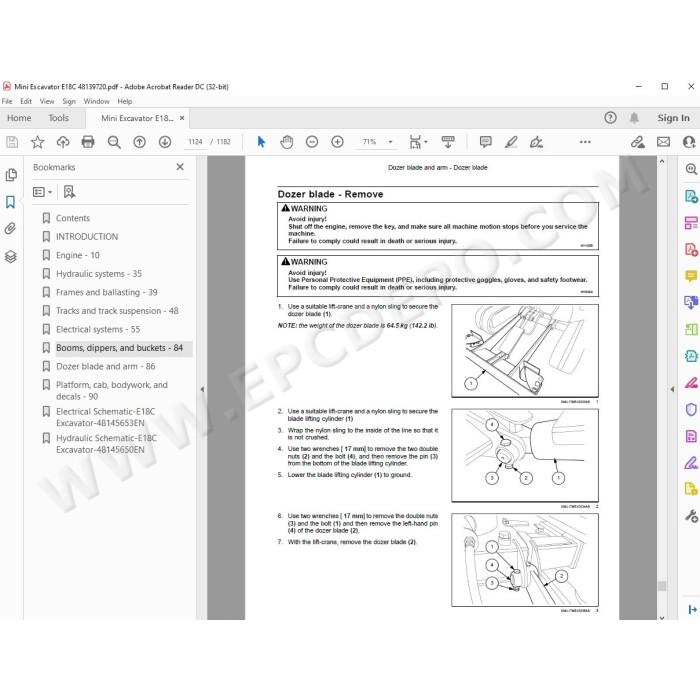Click the share link icon

[x=638, y=142]
